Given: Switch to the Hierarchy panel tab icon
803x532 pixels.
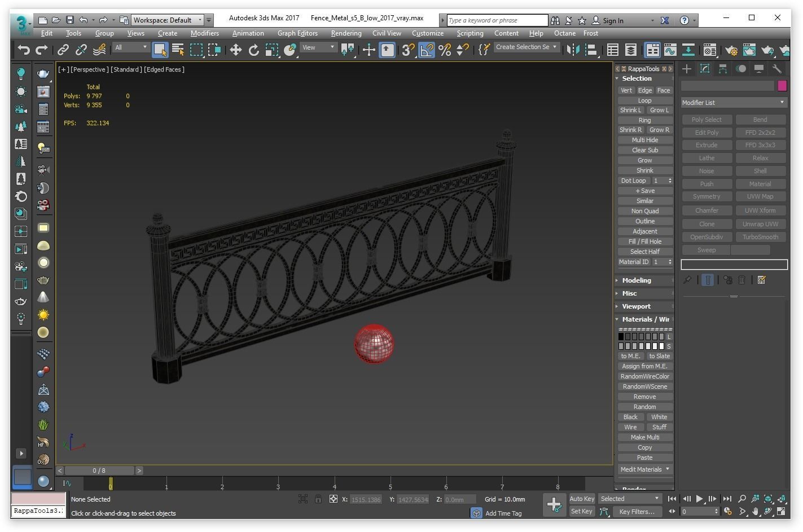Looking at the screenshot, I should 723,69.
